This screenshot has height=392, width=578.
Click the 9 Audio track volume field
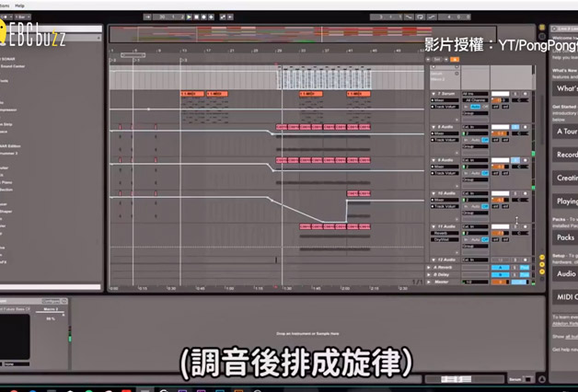pos(500,167)
